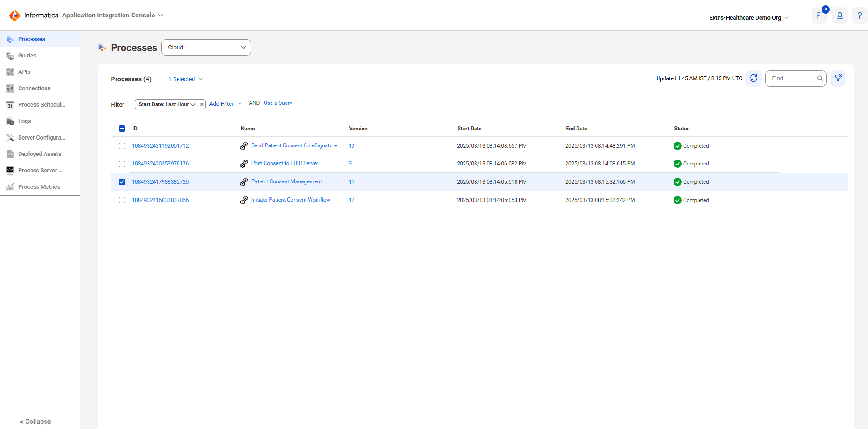Uncheck the box for process 1084932417988382720
The height and width of the screenshot is (429, 868).
pos(122,182)
